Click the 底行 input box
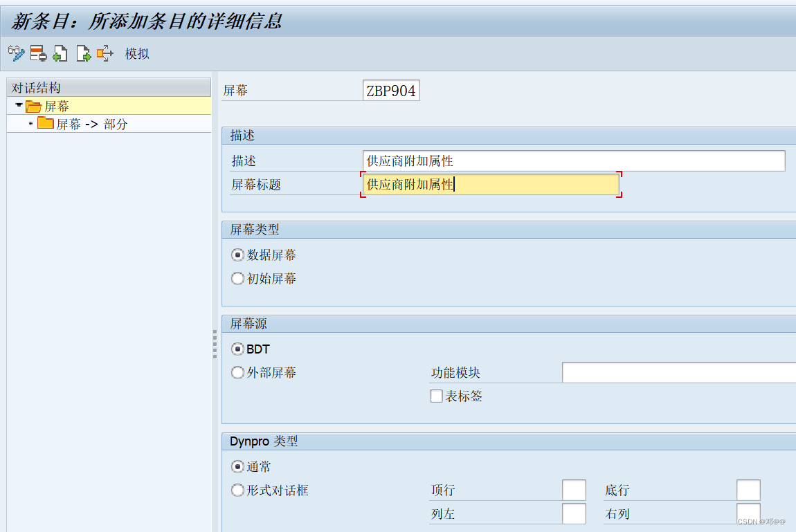Screen dimensions: 796x532 click(x=748, y=490)
